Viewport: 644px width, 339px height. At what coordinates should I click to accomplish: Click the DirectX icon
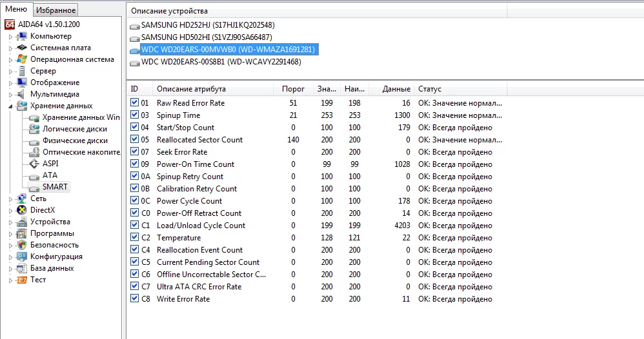click(22, 210)
